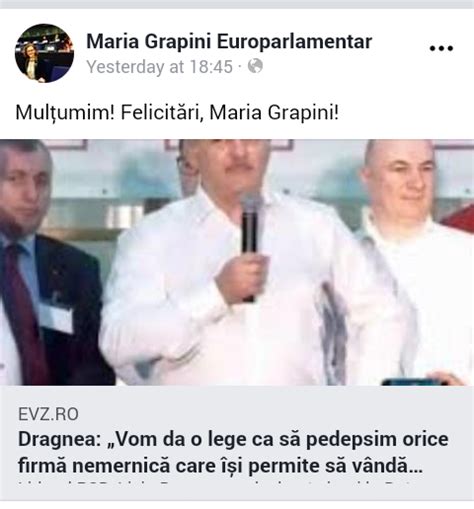Click the globe public-audience icon

pyautogui.click(x=255, y=66)
